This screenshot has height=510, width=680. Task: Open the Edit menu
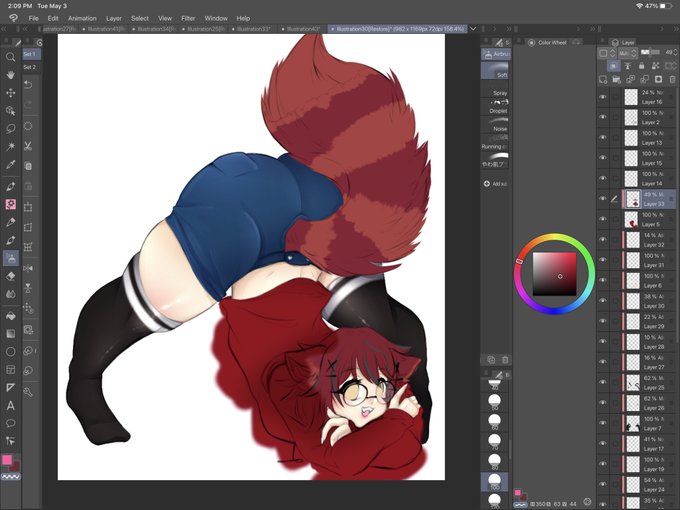53,18
